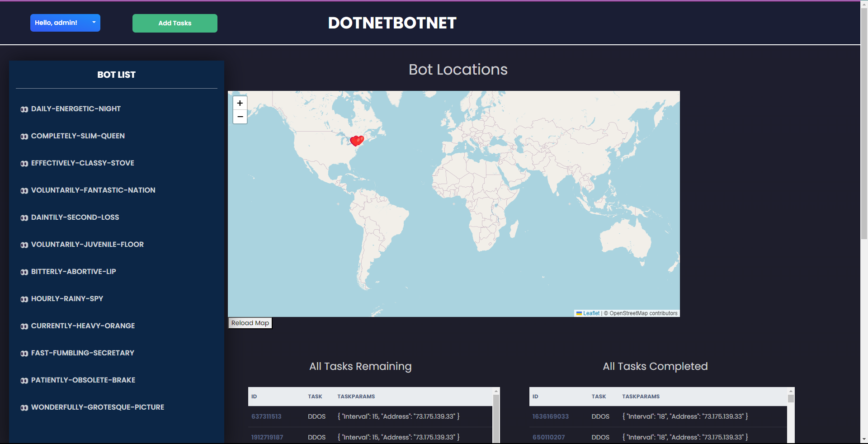Screen dimensions: 868x444
Task: Open completed task ID 1636169033
Action: (550, 416)
